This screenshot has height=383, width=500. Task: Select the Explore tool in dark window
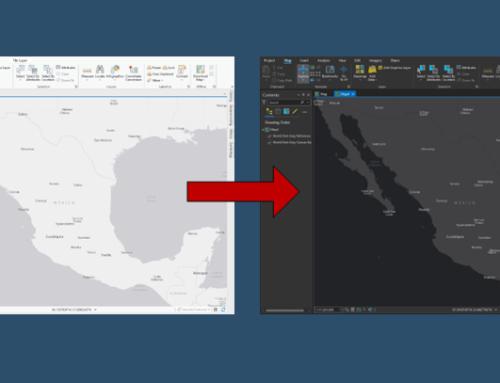click(x=303, y=73)
